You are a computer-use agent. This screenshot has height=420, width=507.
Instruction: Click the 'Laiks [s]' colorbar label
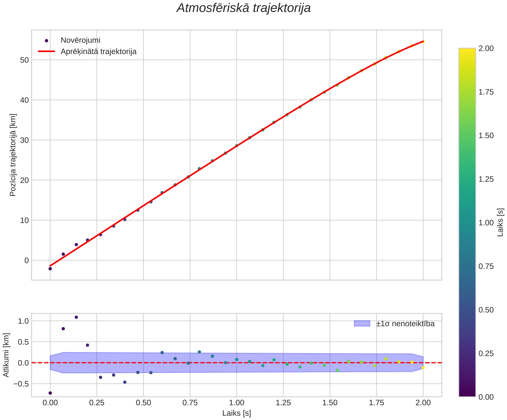pyautogui.click(x=500, y=222)
